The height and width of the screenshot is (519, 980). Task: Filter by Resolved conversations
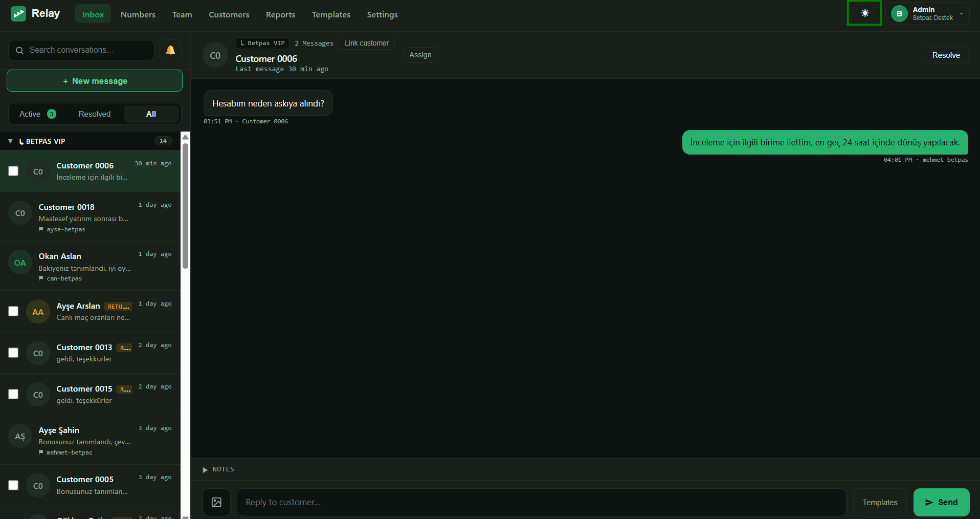click(95, 114)
